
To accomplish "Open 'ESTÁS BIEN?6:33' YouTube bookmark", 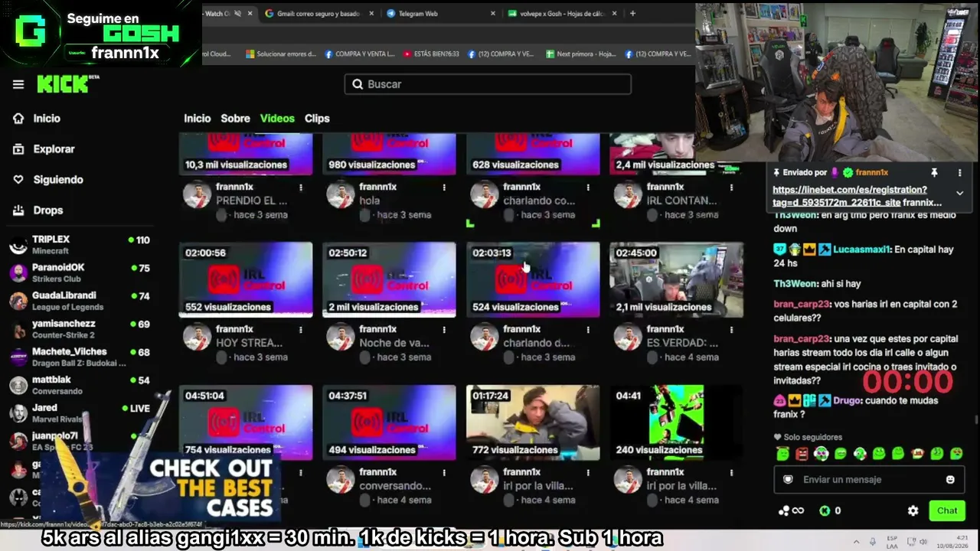I will coord(431,54).
